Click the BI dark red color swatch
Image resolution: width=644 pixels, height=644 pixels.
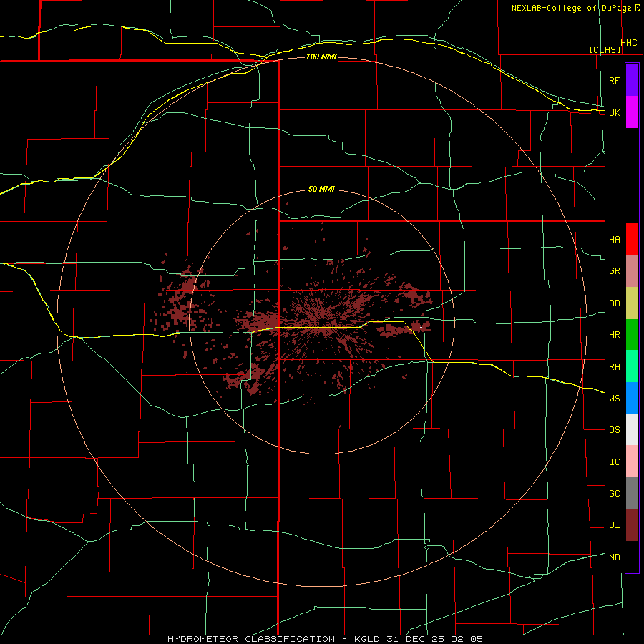tap(632, 525)
